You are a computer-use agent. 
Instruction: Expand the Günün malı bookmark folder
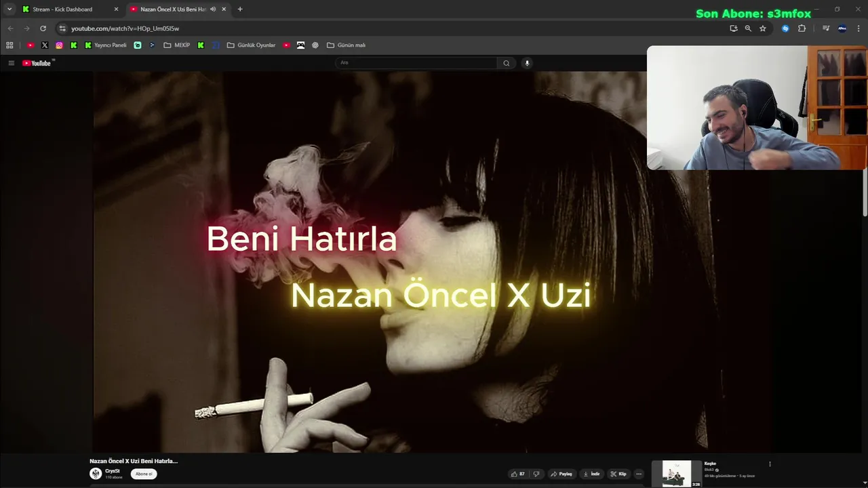346,45
